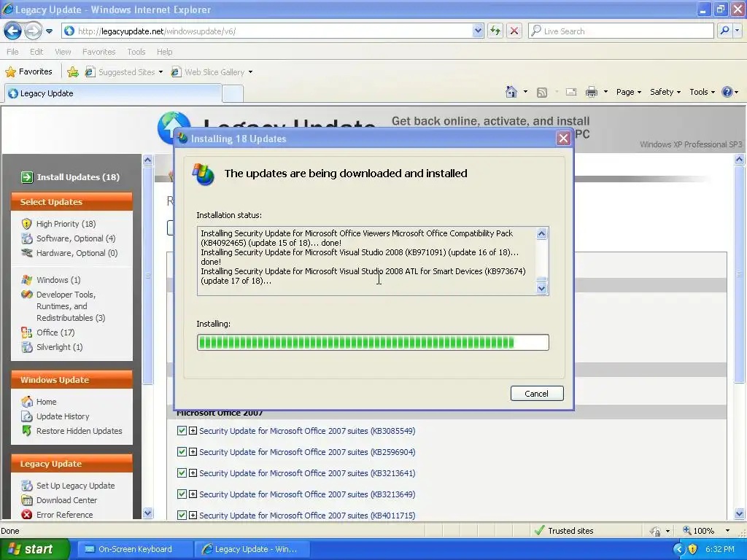Open the Edit menu
This screenshot has height=560, width=747.
[36, 52]
